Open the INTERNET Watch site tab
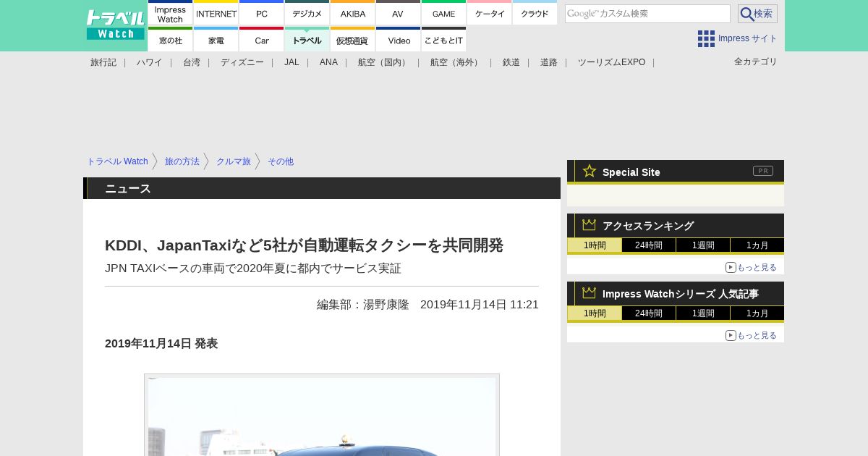The width and height of the screenshot is (868, 456). point(216,13)
